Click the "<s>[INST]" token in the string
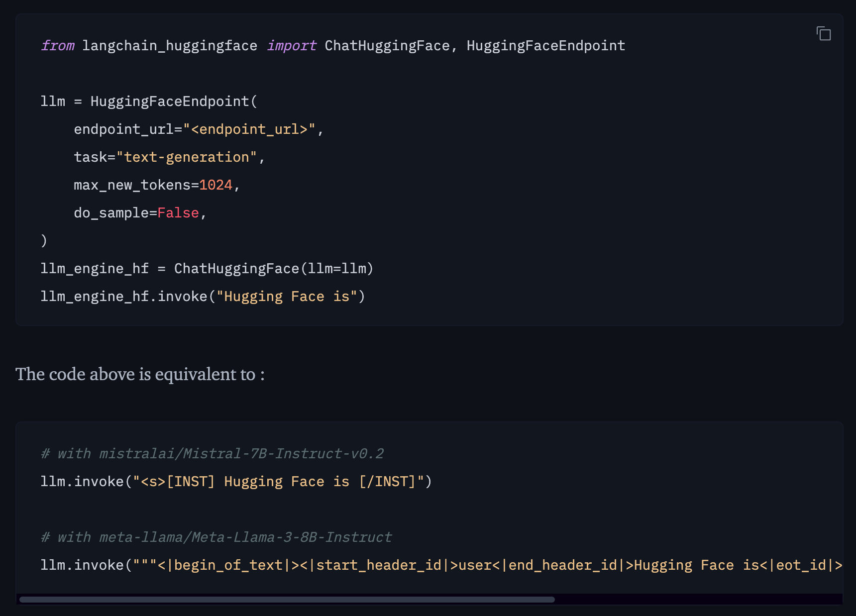 click(x=178, y=482)
